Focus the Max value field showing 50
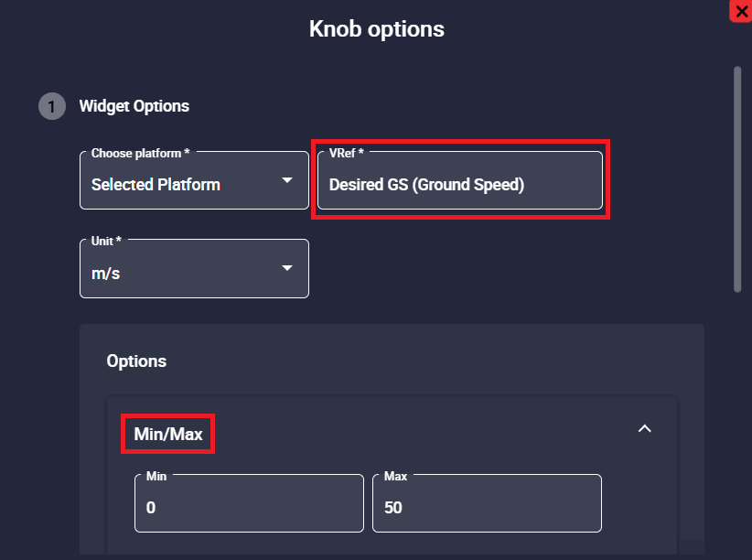This screenshot has width=752, height=560. [x=487, y=507]
